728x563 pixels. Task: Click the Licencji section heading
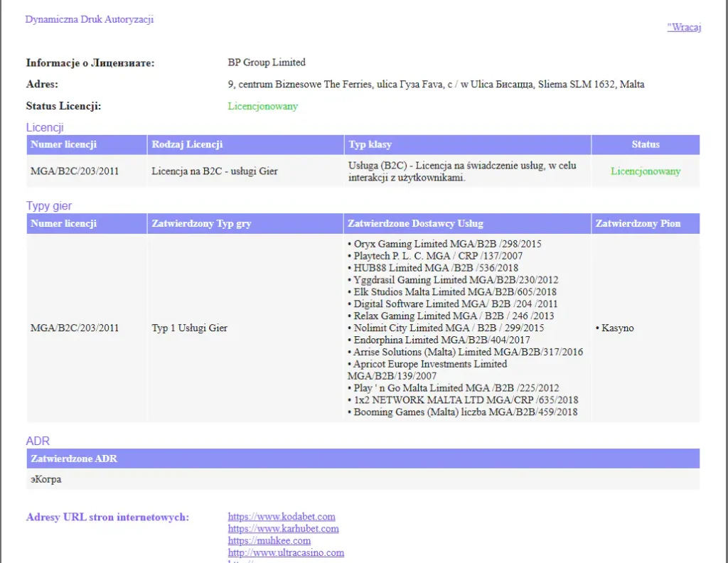click(x=45, y=128)
